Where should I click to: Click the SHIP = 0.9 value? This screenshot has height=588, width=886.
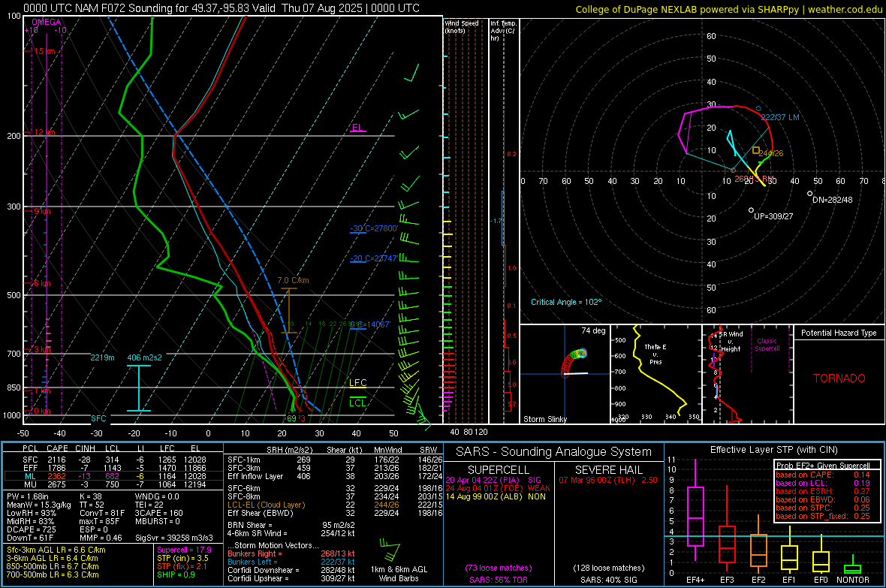[176, 574]
